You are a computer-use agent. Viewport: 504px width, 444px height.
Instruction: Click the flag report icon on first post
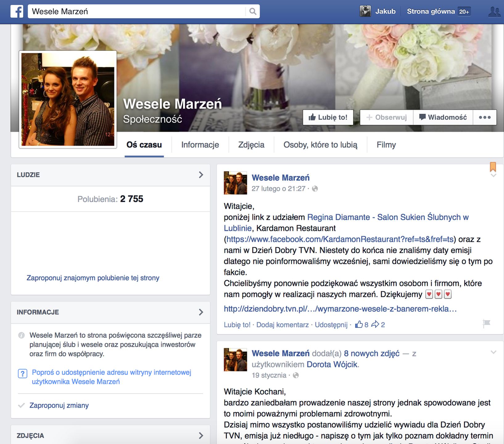486,323
